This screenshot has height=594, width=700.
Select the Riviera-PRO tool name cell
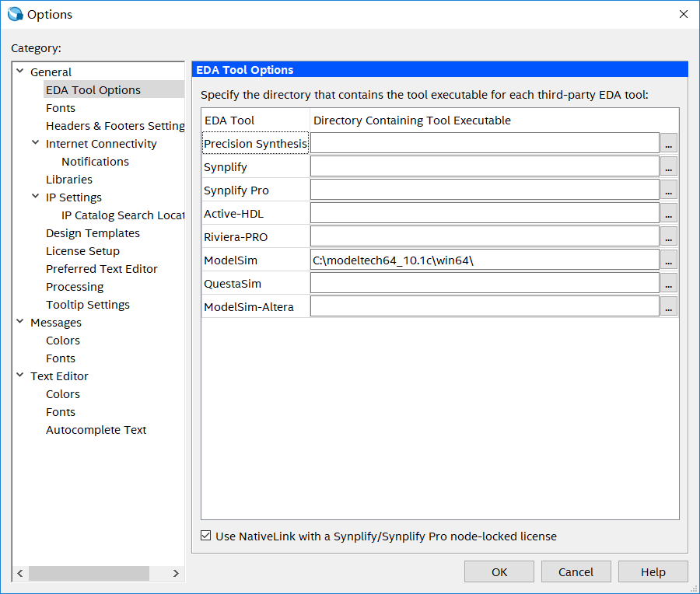pyautogui.click(x=255, y=236)
